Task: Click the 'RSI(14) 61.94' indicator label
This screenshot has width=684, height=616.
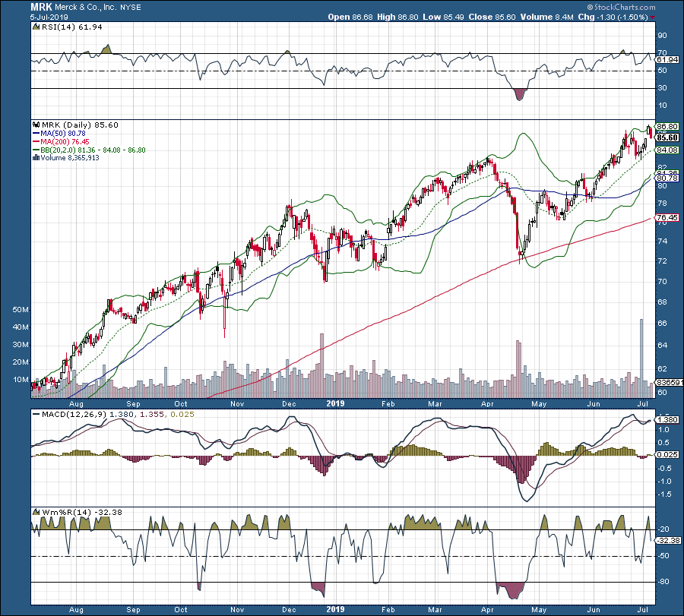Action: 72,27
